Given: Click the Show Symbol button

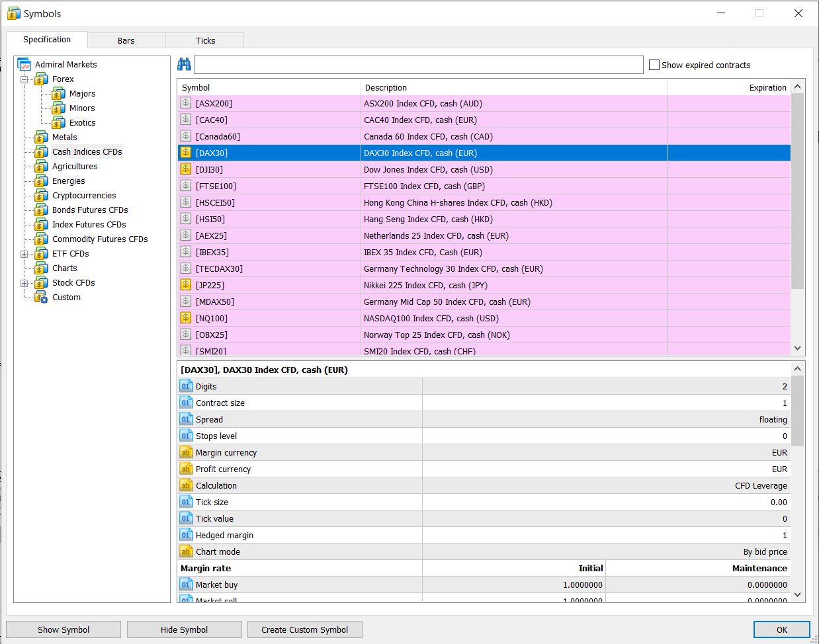Looking at the screenshot, I should (64, 629).
